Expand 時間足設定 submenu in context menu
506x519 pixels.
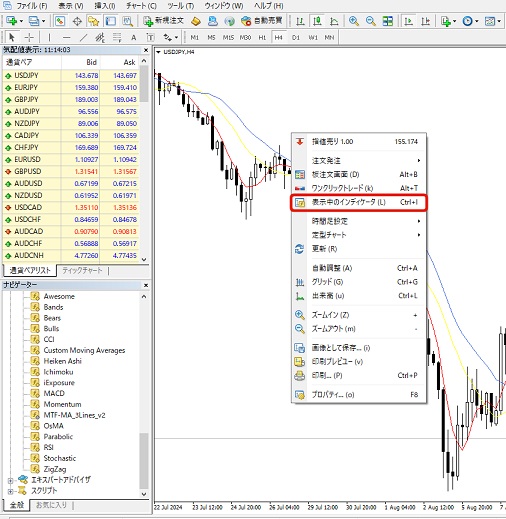click(359, 221)
